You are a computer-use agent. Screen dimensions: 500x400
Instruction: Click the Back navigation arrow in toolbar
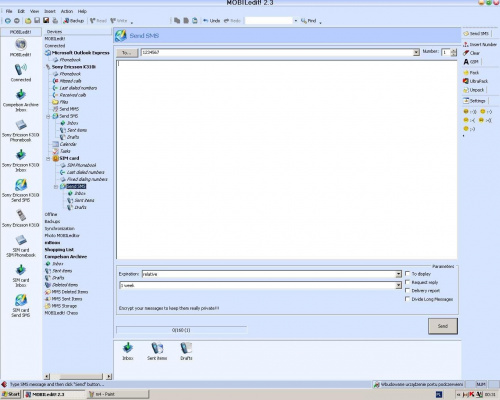point(8,21)
